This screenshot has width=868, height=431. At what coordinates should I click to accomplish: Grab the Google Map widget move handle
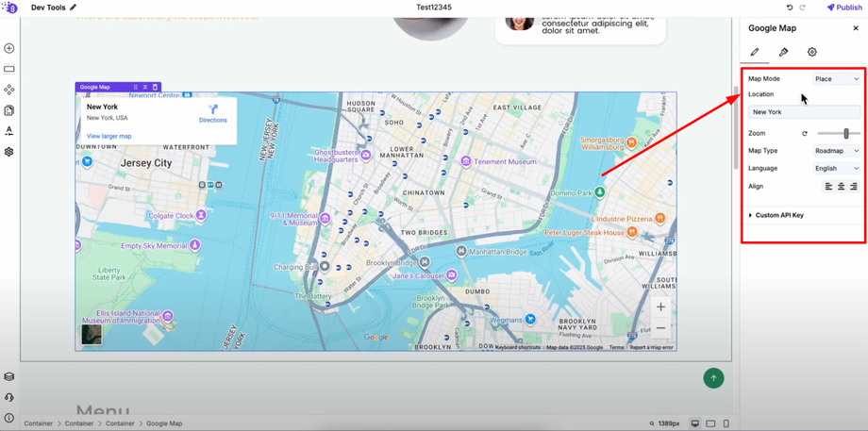point(135,88)
